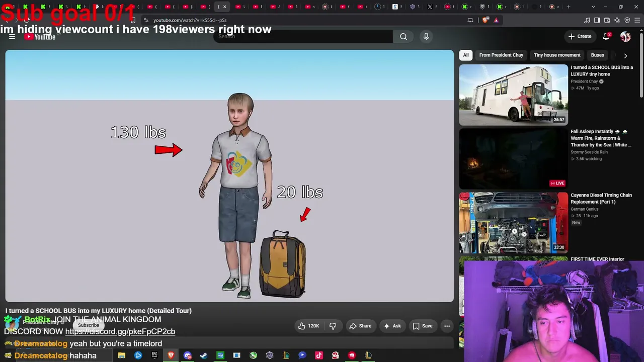
Task: Open the account avatar menu
Action: (x=625, y=36)
